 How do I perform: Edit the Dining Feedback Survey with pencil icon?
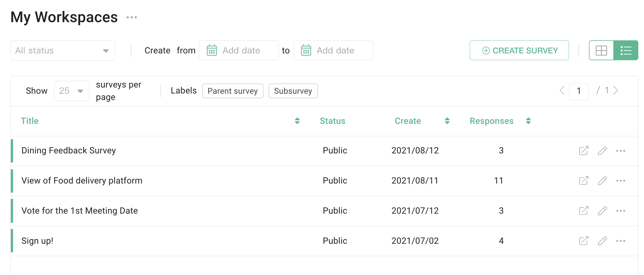pos(603,151)
